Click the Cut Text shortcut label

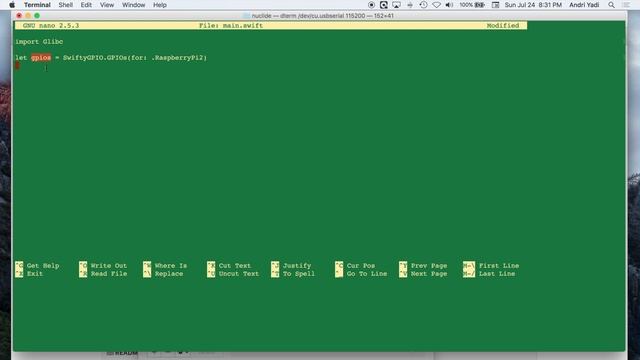pos(235,266)
